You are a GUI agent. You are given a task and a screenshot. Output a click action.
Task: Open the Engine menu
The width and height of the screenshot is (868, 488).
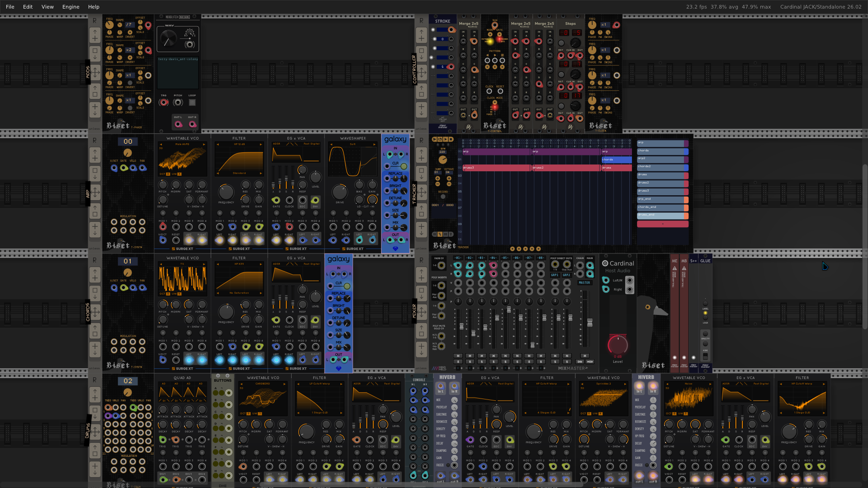tap(71, 7)
